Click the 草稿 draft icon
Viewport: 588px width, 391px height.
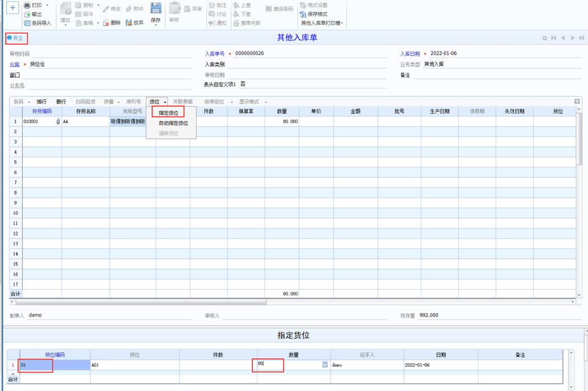click(78, 24)
